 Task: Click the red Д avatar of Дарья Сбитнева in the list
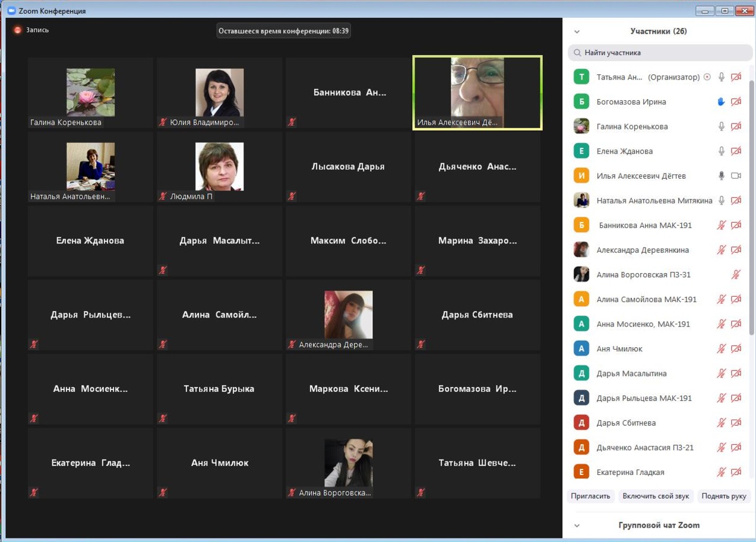(x=581, y=423)
